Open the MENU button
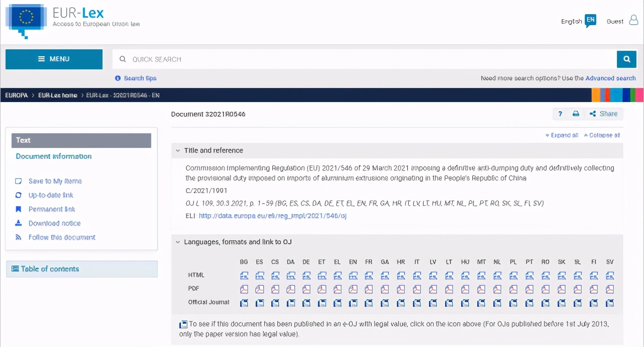644x347 pixels. [x=54, y=59]
